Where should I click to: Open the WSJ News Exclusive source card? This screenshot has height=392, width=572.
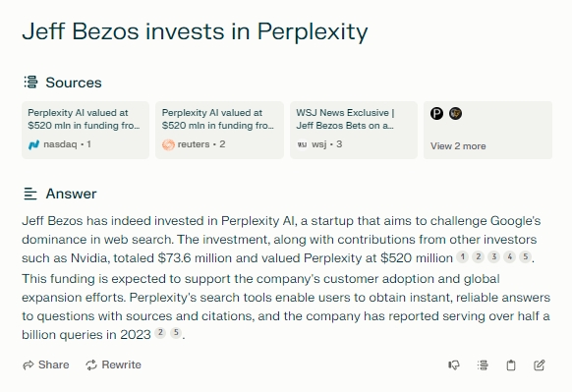coord(354,130)
